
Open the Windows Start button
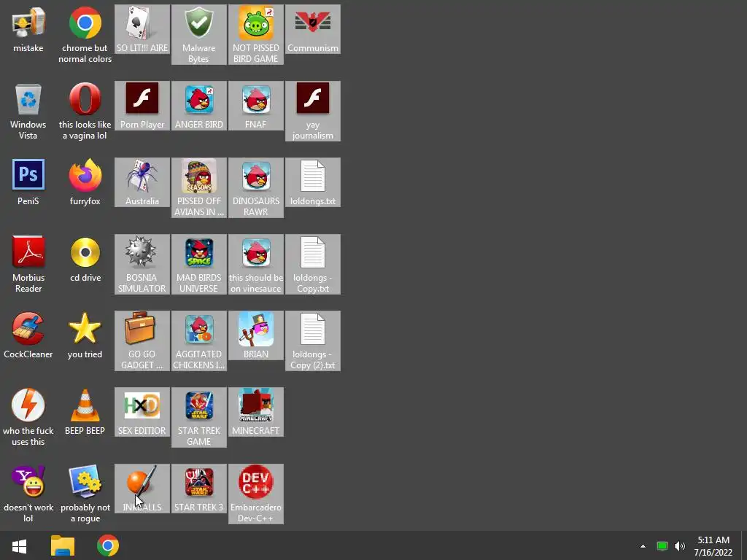coord(19,545)
